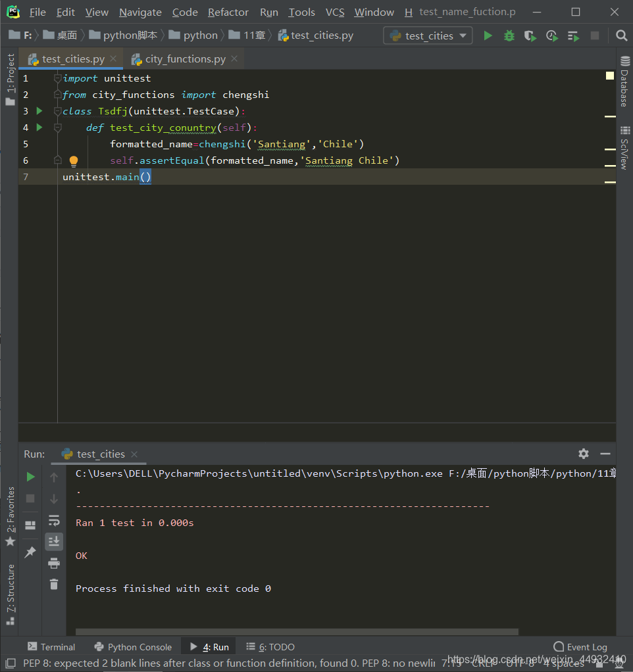Toggle the SciView side panel
The image size is (633, 672).
click(624, 148)
